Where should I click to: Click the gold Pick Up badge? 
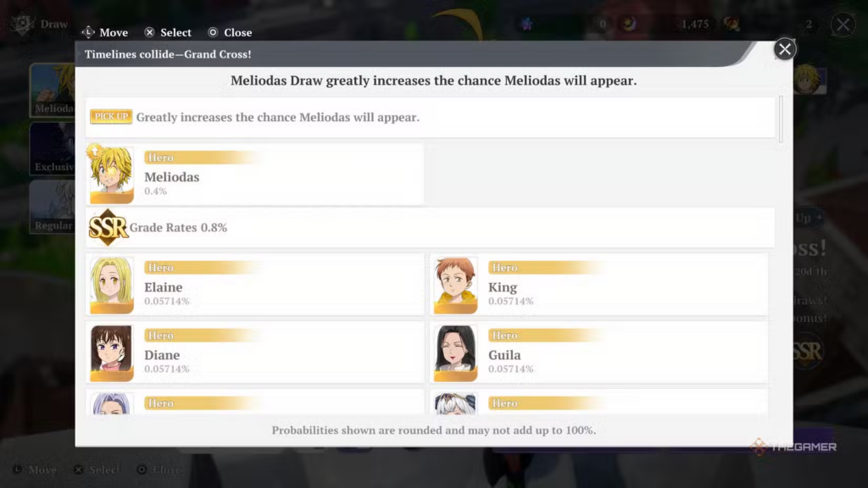point(111,117)
